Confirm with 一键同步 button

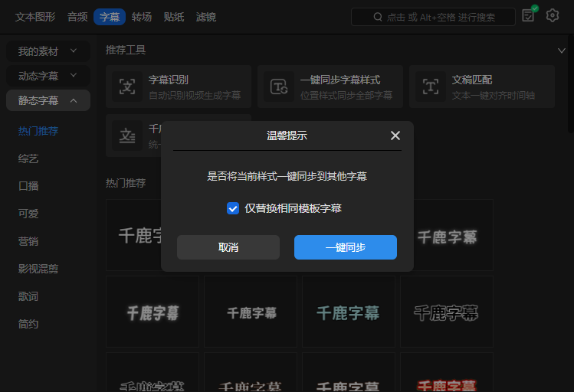pyautogui.click(x=346, y=247)
